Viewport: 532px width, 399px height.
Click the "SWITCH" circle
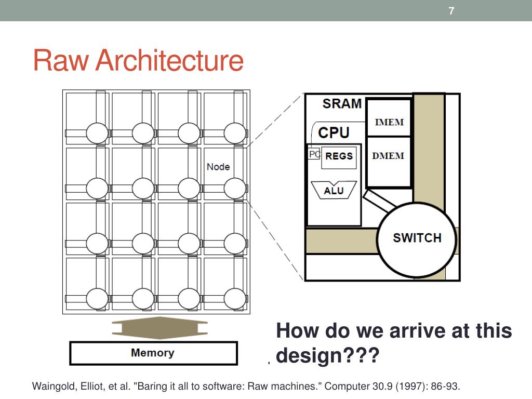tap(417, 239)
